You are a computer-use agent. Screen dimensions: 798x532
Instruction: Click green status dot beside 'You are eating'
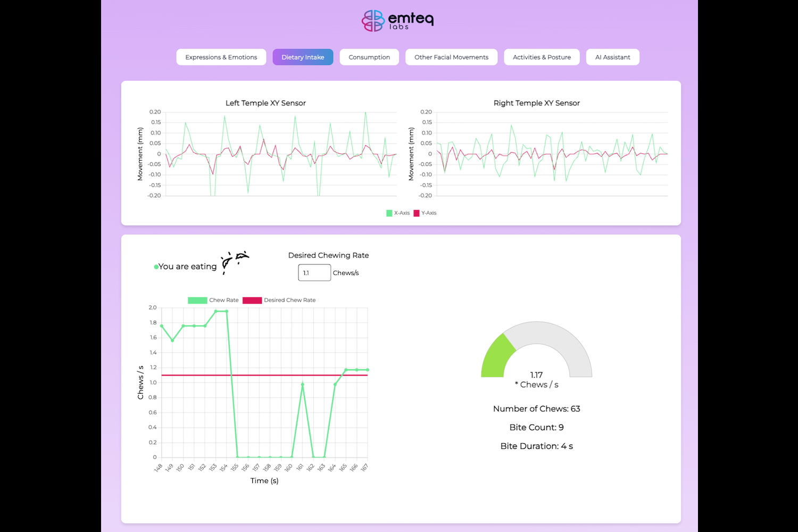(x=156, y=267)
